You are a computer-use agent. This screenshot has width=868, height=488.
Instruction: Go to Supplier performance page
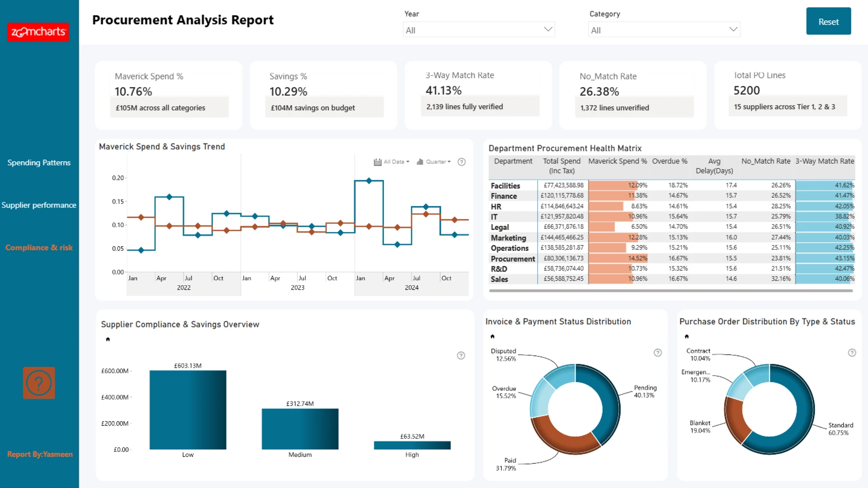39,205
